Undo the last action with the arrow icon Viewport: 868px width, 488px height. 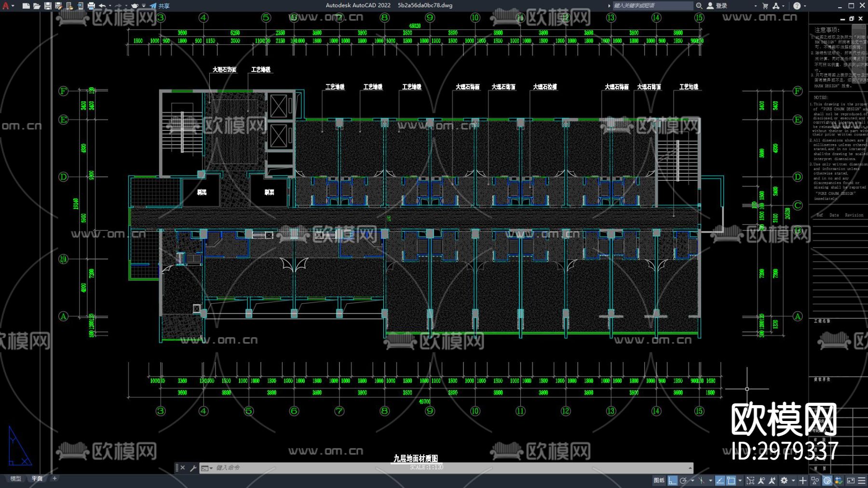click(x=102, y=6)
